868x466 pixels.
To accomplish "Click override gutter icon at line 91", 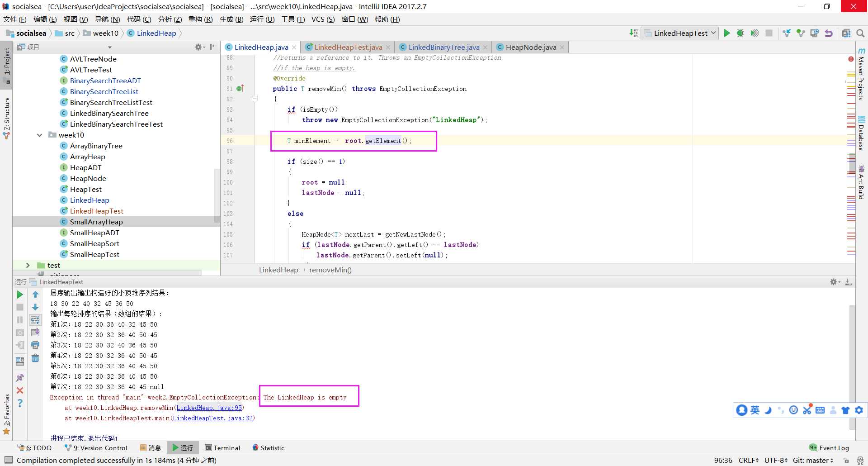I will (240, 88).
